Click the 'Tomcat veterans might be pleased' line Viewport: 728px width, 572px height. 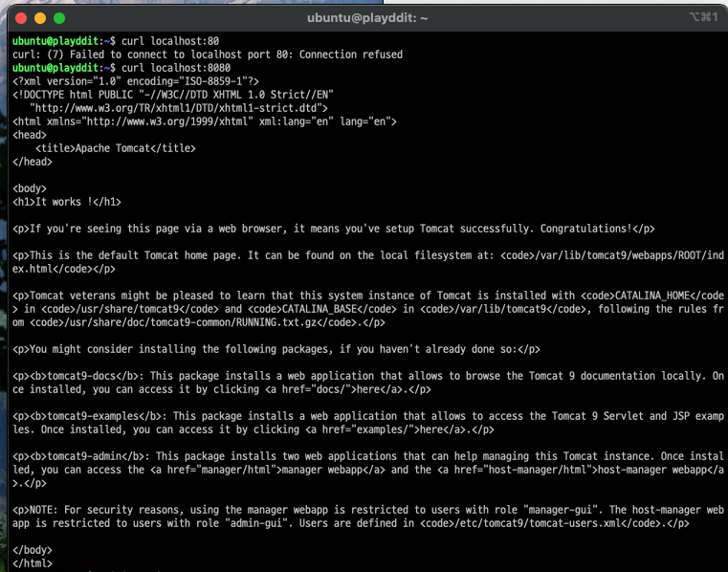pos(368,296)
